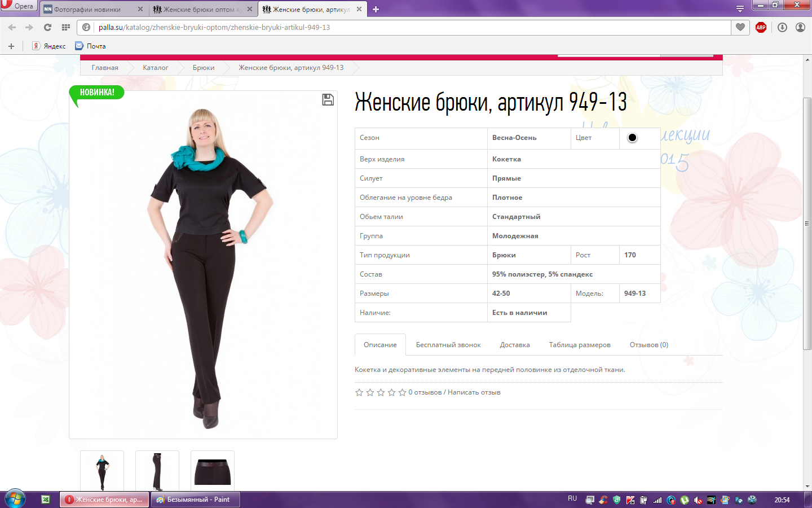Switch to the "Безымянный - Paint" taskbar window
The width and height of the screenshot is (812, 508).
(x=195, y=500)
